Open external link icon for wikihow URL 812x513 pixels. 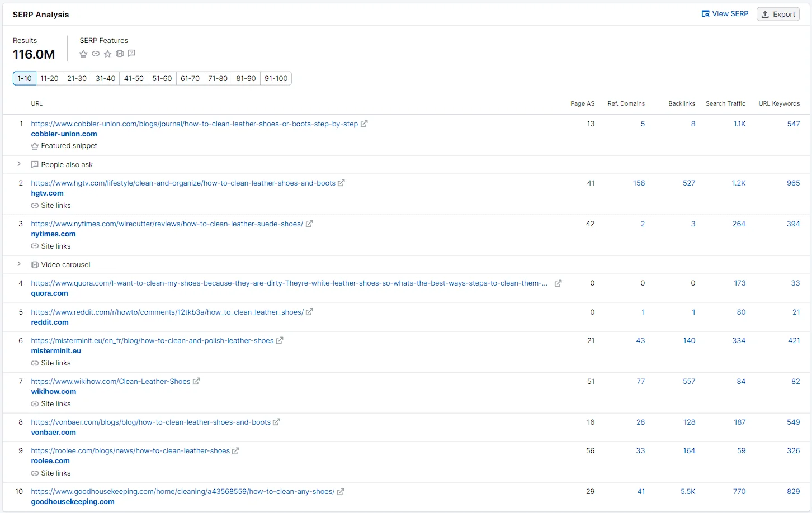tap(196, 381)
